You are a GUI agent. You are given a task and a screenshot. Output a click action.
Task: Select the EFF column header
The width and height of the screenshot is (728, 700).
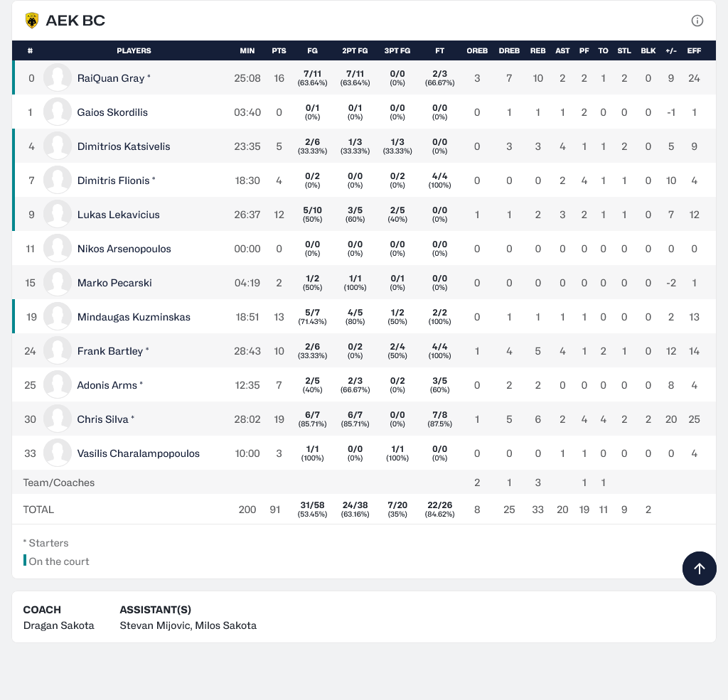pos(694,51)
